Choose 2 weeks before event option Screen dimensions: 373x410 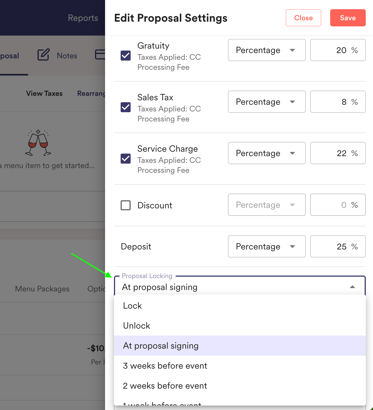click(x=240, y=386)
